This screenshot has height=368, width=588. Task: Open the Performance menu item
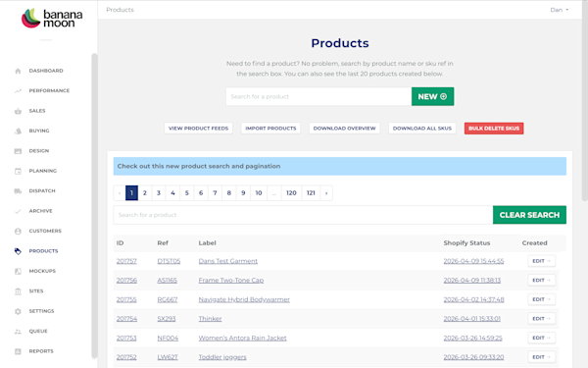pos(49,90)
